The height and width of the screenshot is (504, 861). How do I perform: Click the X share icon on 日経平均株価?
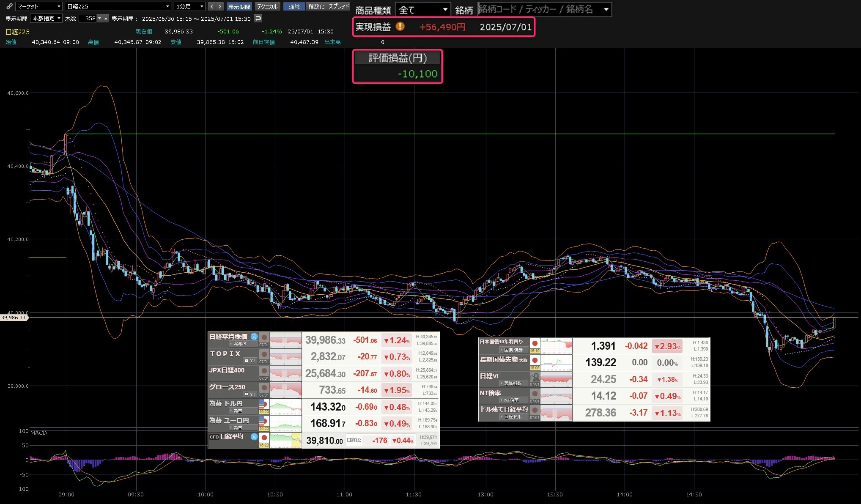click(x=254, y=337)
